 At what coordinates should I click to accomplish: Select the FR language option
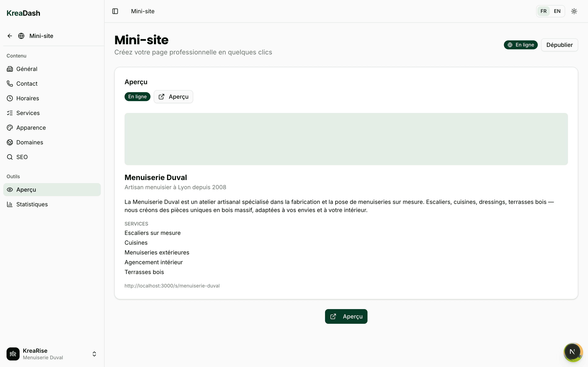[x=543, y=11]
